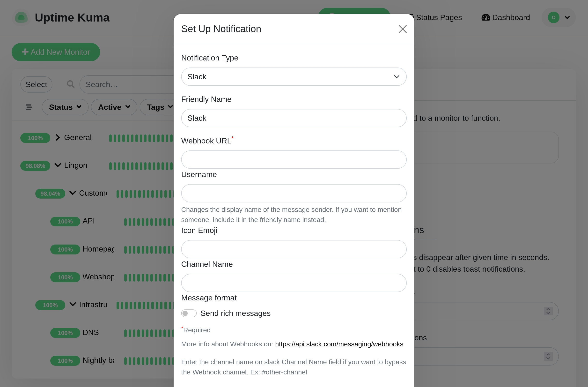The width and height of the screenshot is (588, 387).
Task: Open the Active filter dropdown
Action: (114, 107)
